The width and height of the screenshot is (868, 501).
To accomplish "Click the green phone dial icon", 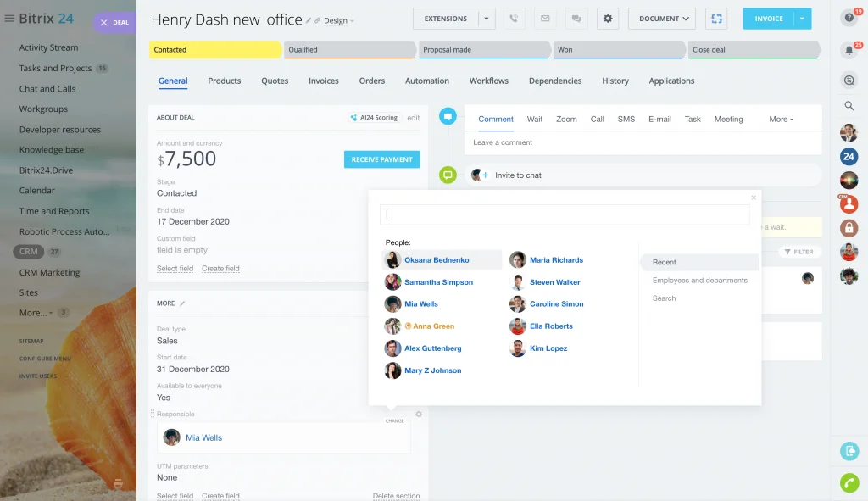I will coord(849,482).
